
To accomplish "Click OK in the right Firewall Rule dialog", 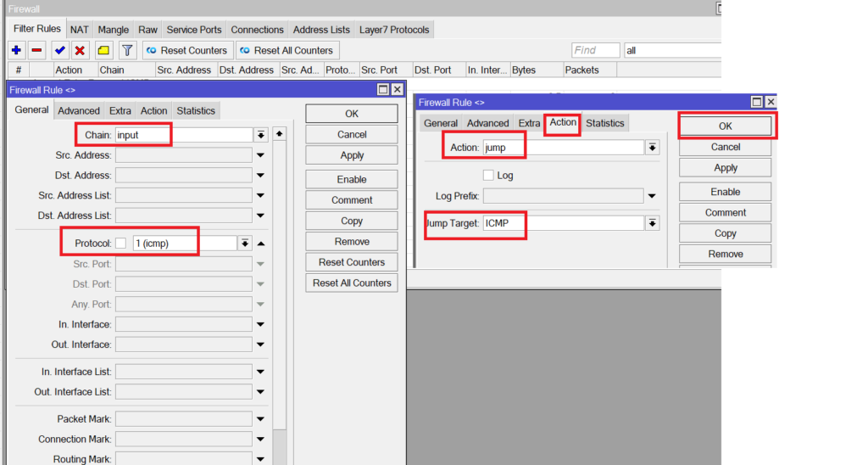I will (726, 126).
